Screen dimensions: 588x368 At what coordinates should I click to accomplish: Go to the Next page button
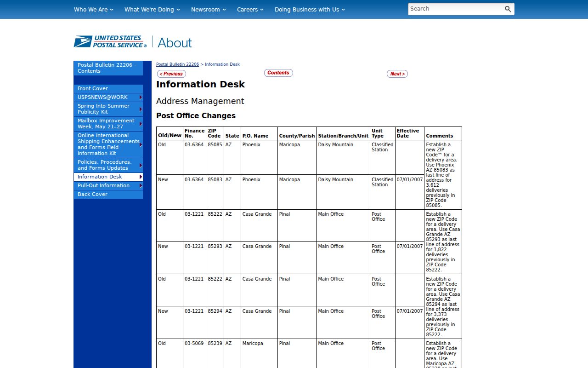(x=397, y=74)
